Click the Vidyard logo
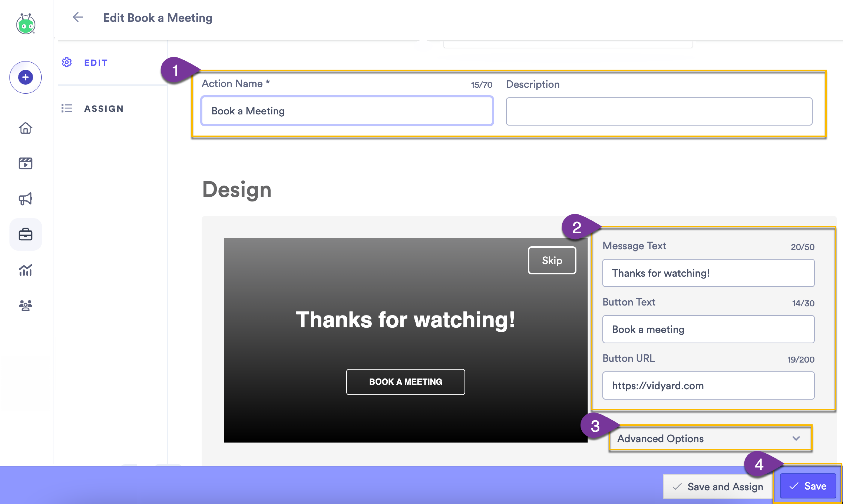843x504 pixels. coord(26,24)
